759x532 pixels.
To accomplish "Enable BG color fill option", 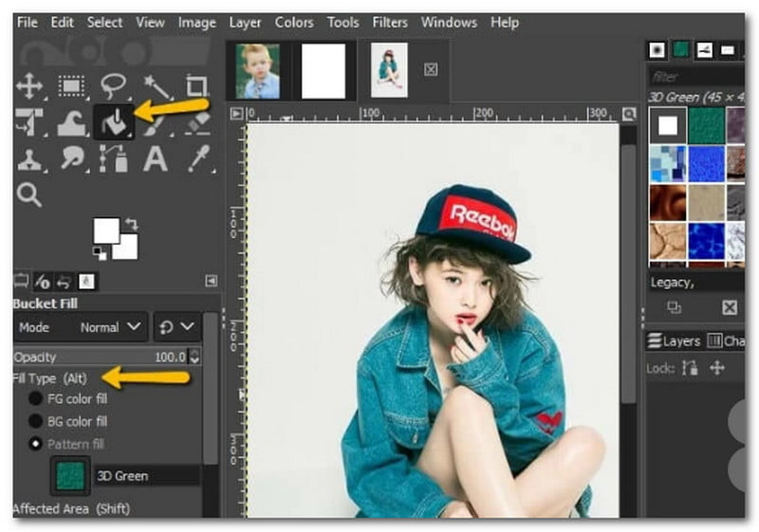I will click(36, 421).
